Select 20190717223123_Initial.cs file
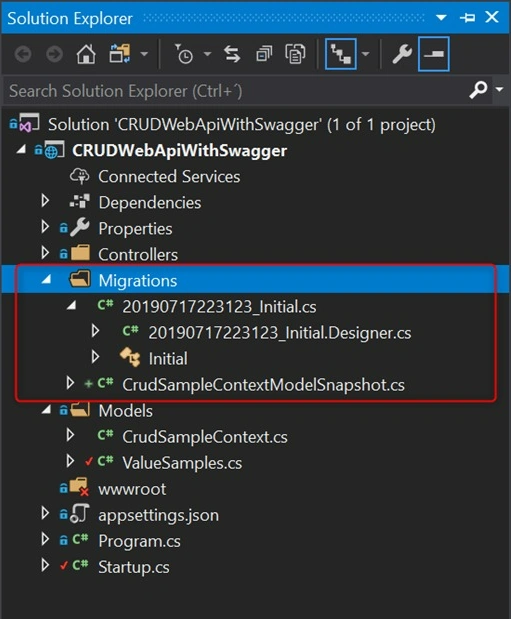 click(219, 307)
